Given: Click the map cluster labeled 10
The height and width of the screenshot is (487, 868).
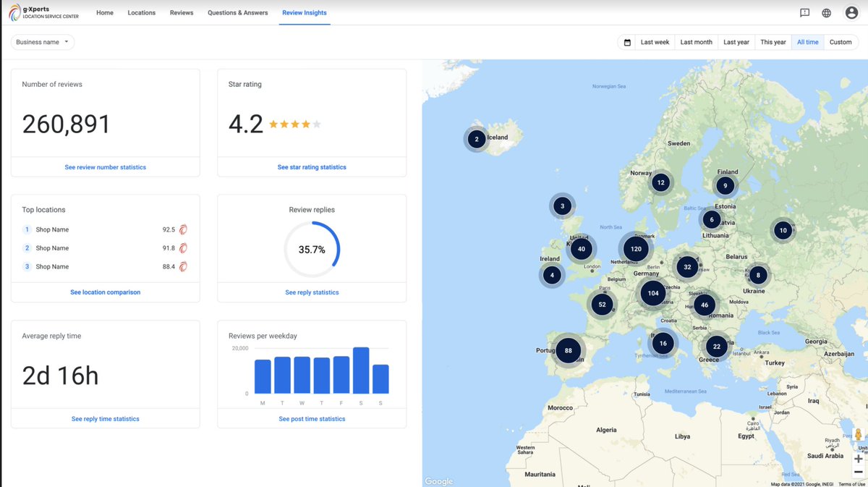Looking at the screenshot, I should pos(783,231).
